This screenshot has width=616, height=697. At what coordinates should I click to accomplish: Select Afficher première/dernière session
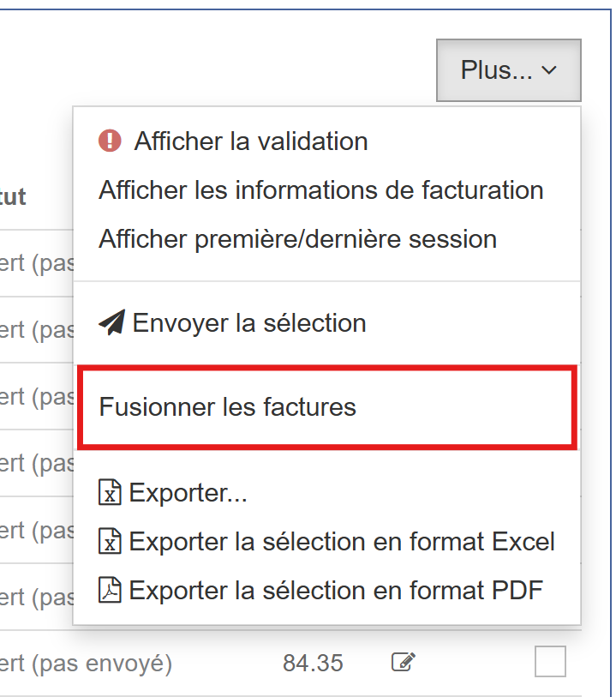[297, 239]
